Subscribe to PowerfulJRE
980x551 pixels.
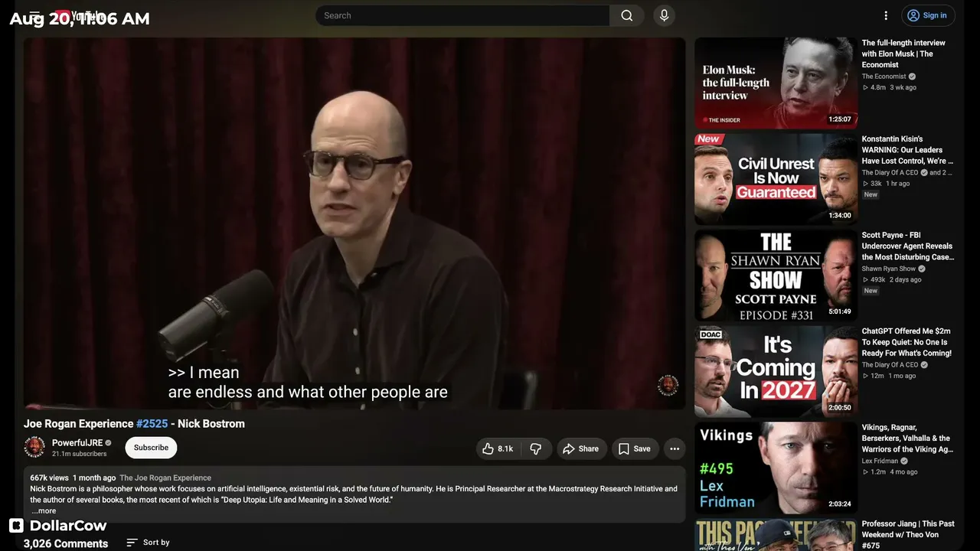[x=151, y=448]
